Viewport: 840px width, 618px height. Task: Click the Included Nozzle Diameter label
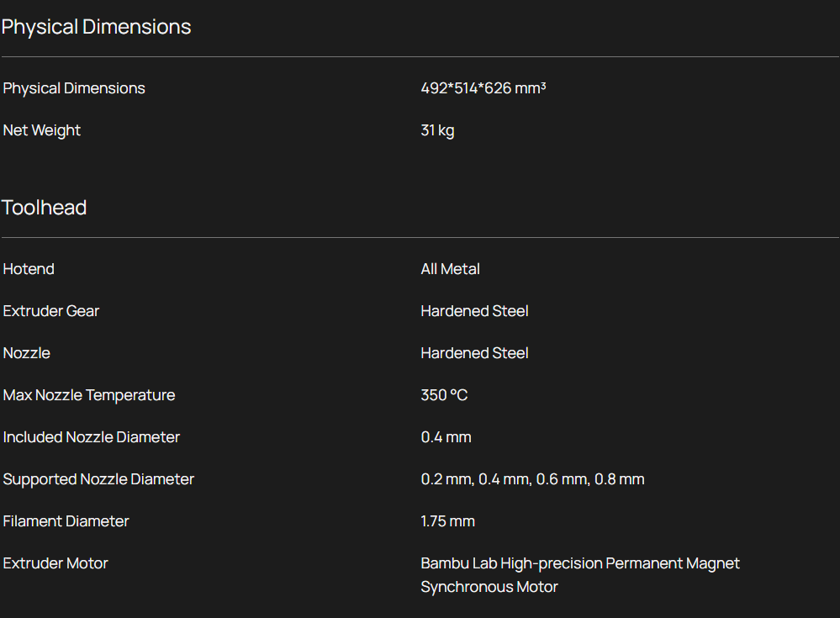pyautogui.click(x=92, y=437)
